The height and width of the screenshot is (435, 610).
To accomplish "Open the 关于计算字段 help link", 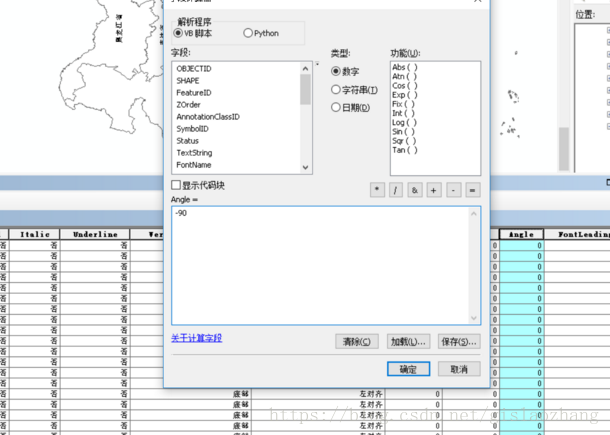I will [x=196, y=338].
